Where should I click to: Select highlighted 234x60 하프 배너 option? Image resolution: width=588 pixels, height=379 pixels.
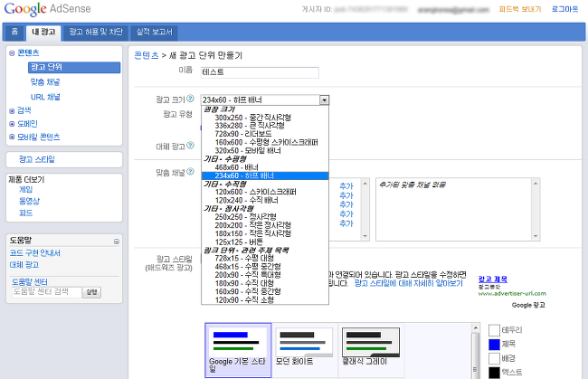(x=265, y=175)
